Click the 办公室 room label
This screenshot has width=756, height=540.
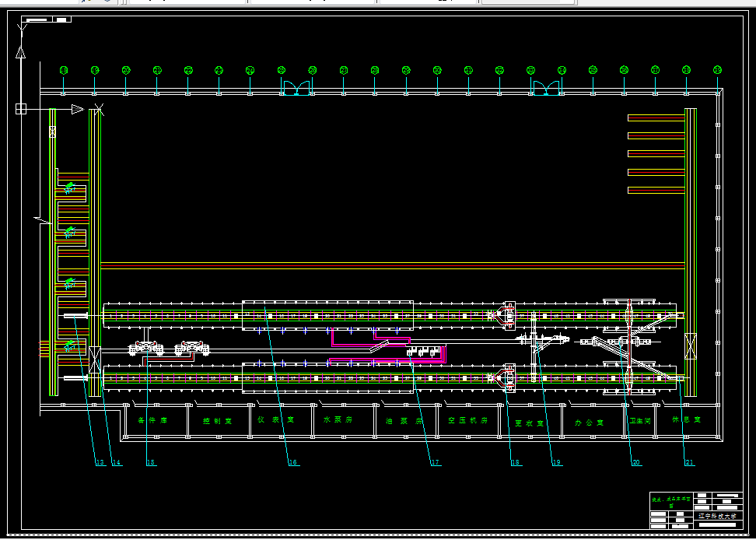[x=590, y=423]
